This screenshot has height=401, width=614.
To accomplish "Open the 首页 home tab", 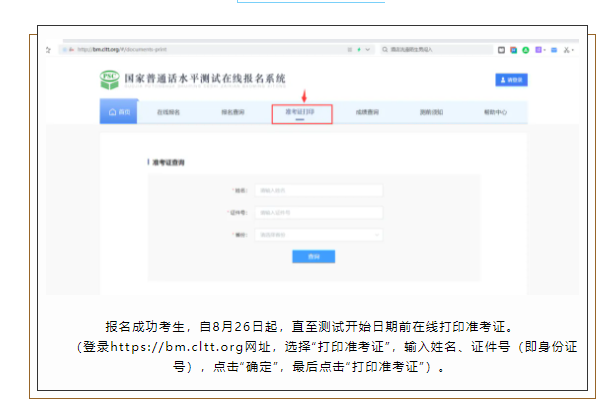I will coord(120,112).
